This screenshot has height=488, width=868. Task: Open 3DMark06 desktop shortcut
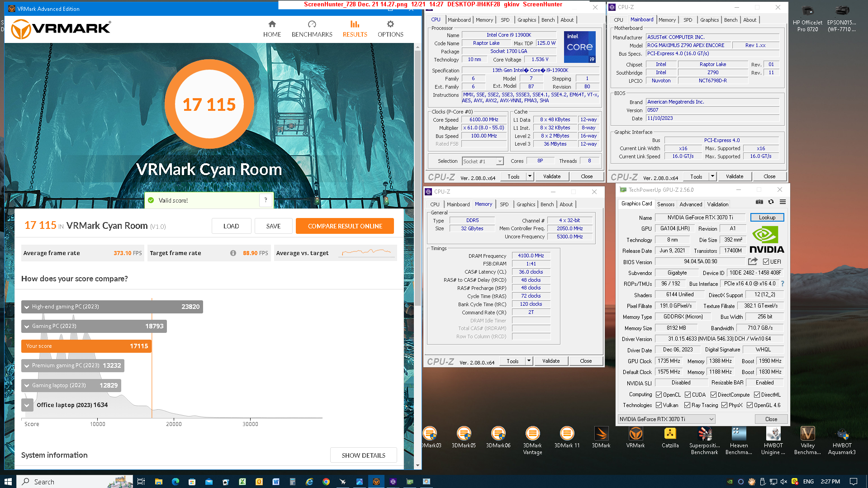[498, 437]
